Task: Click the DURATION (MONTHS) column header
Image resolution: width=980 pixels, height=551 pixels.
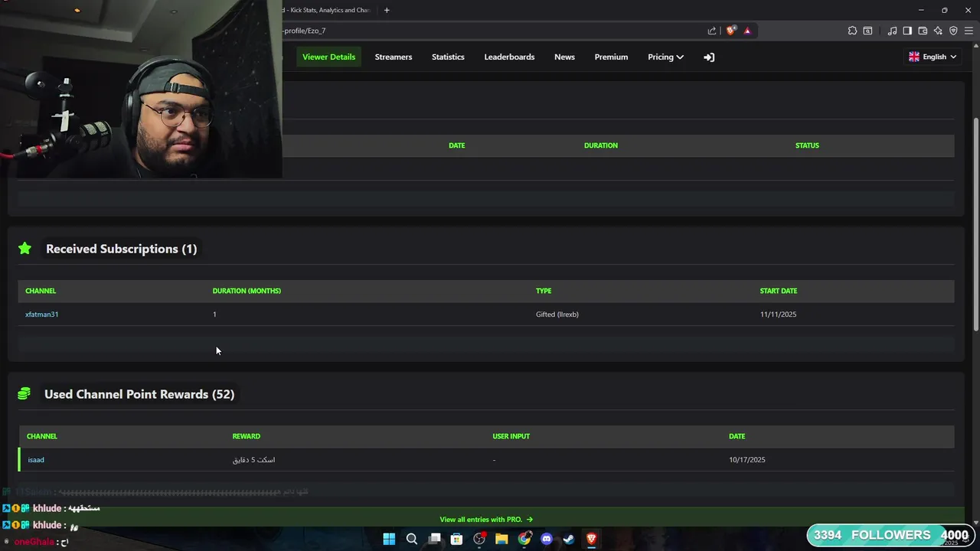Action: point(247,291)
